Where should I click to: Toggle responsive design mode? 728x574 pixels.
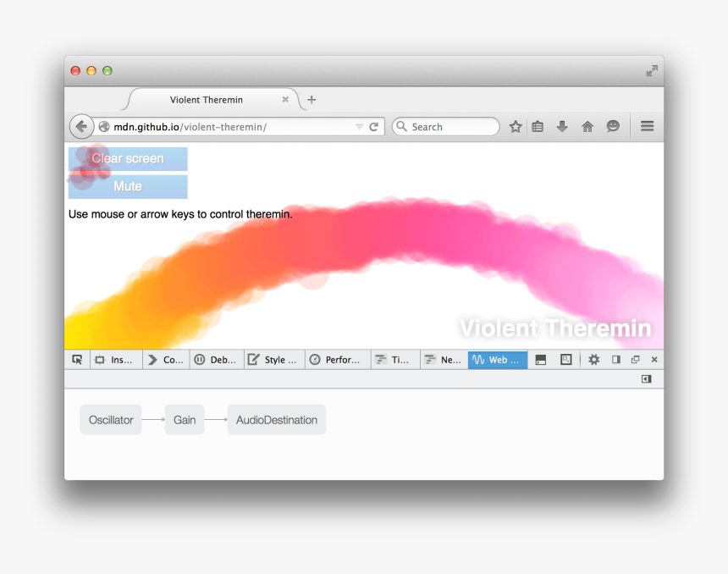(566, 359)
